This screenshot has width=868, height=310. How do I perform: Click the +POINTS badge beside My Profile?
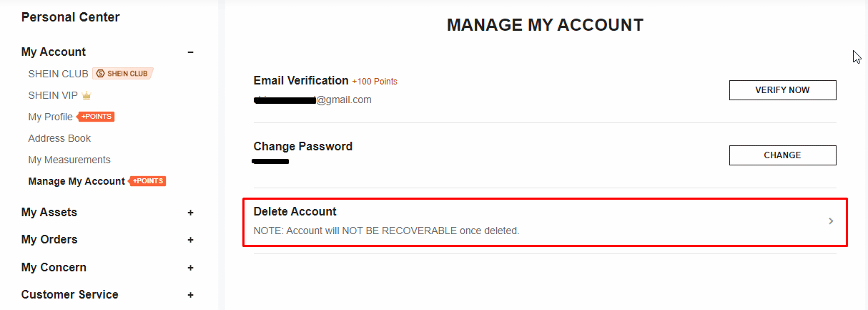(x=96, y=117)
